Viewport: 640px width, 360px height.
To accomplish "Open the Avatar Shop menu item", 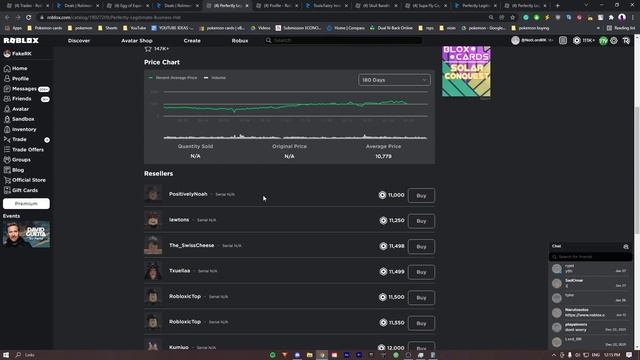I will (137, 41).
